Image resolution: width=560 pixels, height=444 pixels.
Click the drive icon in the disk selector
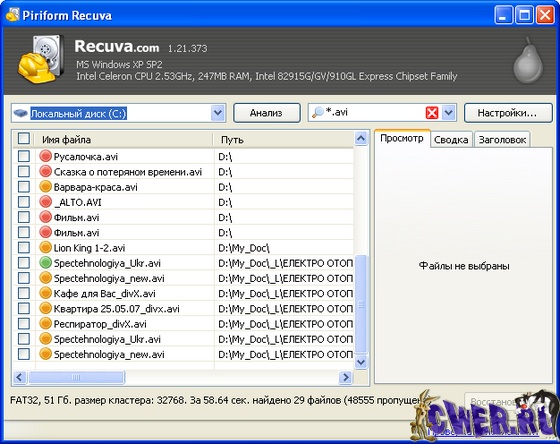click(20, 114)
